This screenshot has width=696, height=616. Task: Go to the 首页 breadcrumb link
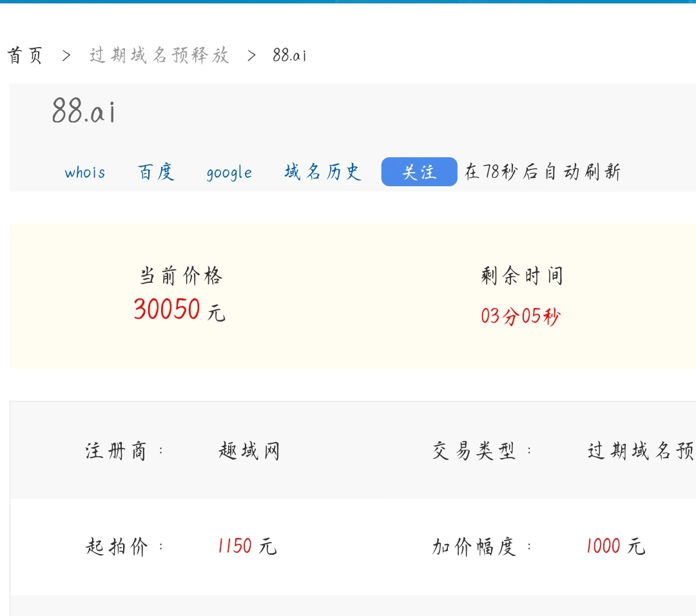pyautogui.click(x=25, y=56)
